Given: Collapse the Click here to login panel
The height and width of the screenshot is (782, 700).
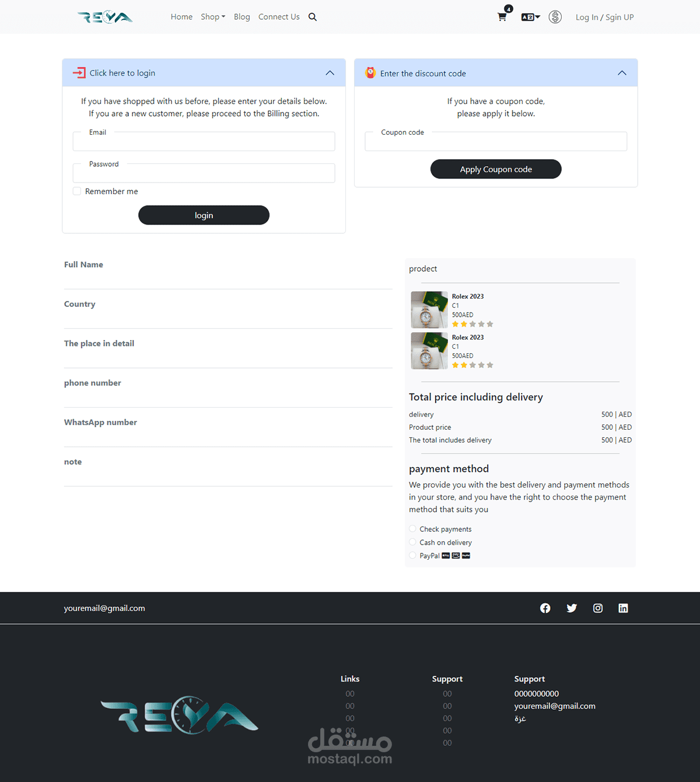Looking at the screenshot, I should (x=330, y=72).
